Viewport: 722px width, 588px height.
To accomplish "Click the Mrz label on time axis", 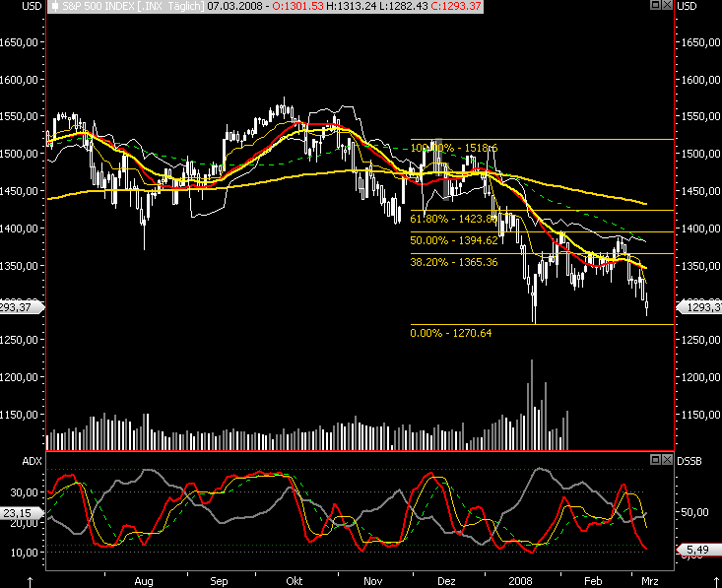I will pyautogui.click(x=650, y=581).
